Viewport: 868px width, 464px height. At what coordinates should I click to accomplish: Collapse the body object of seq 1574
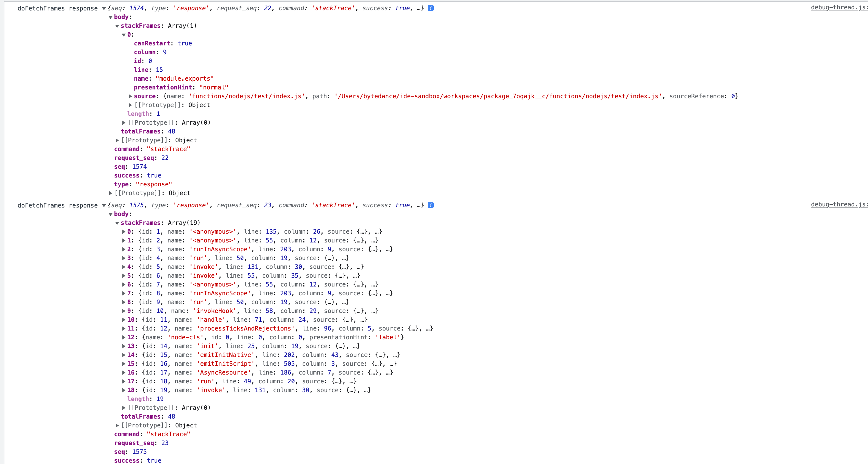[111, 17]
